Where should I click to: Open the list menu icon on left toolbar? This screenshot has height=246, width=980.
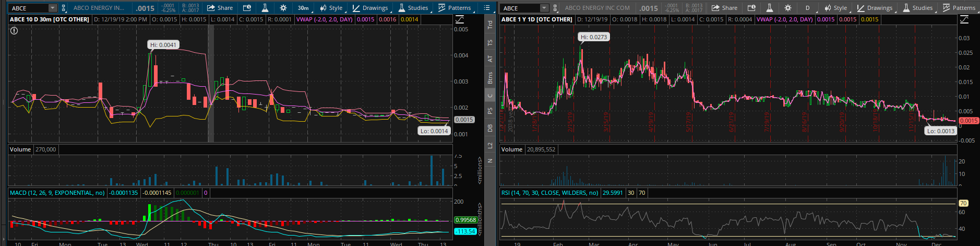point(487,8)
